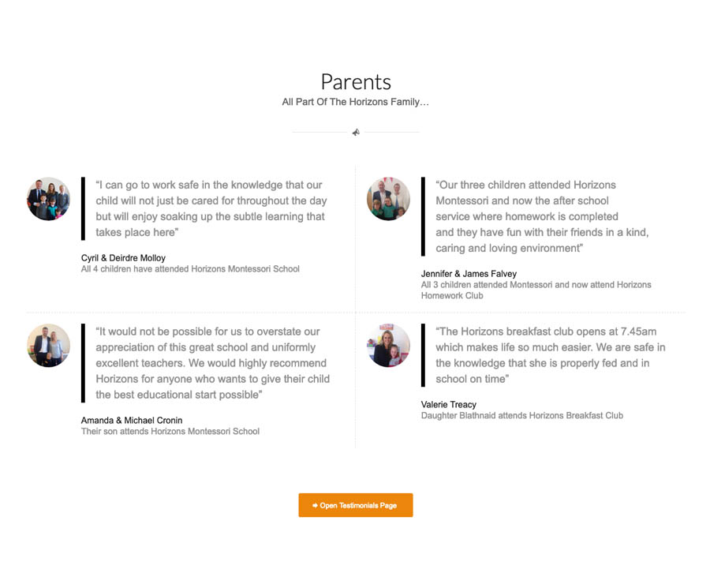Open the Molloy family circular photo

click(x=48, y=199)
